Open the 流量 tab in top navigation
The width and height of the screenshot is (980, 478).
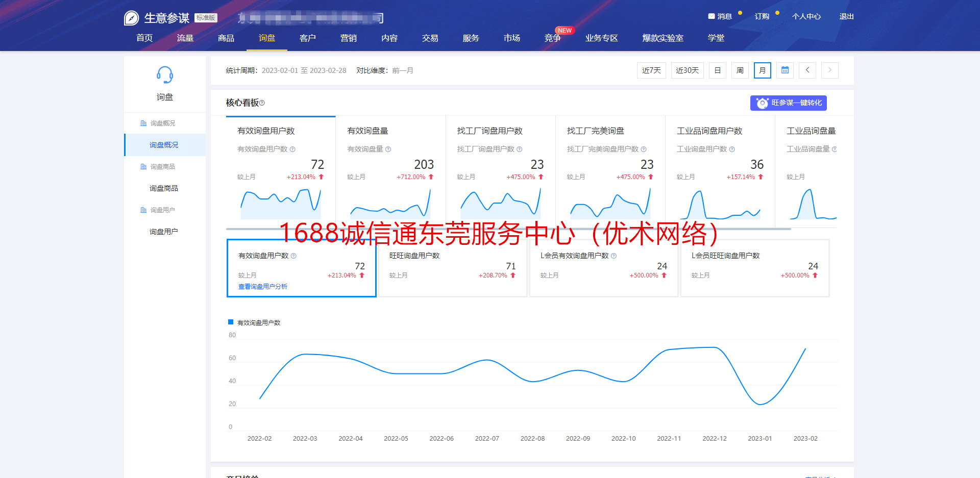(185, 38)
